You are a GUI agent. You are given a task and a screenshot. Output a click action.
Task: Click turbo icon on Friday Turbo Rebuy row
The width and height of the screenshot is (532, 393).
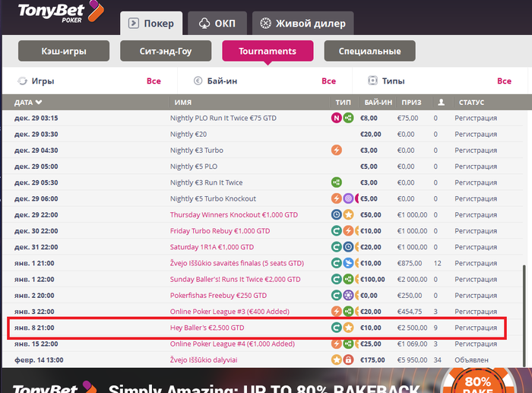[x=348, y=231]
